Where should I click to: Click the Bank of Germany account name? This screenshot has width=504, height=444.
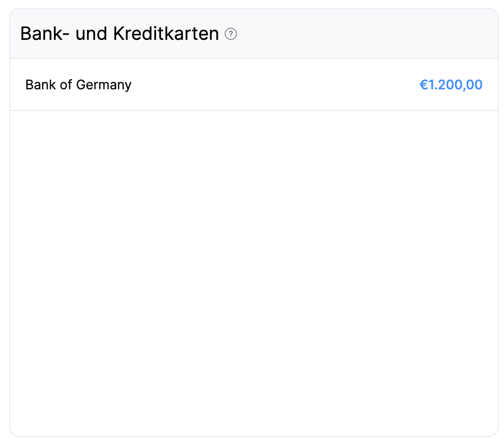point(78,85)
